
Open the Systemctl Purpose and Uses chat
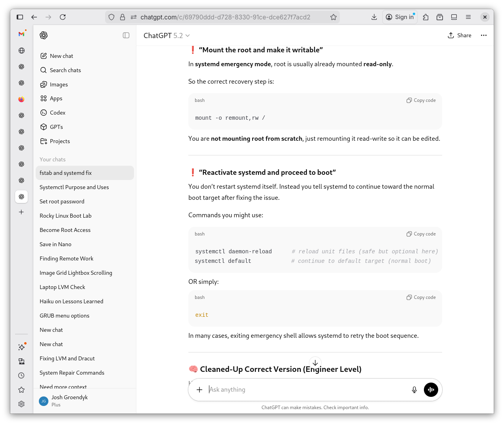(x=74, y=187)
